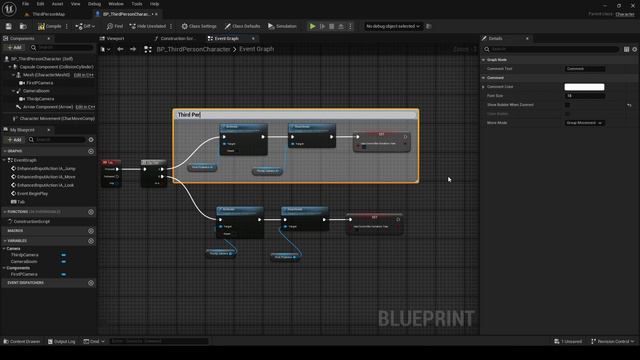Image resolution: width=640 pixels, height=360 pixels.
Task: Open the Diff dropdown
Action: pos(85,26)
